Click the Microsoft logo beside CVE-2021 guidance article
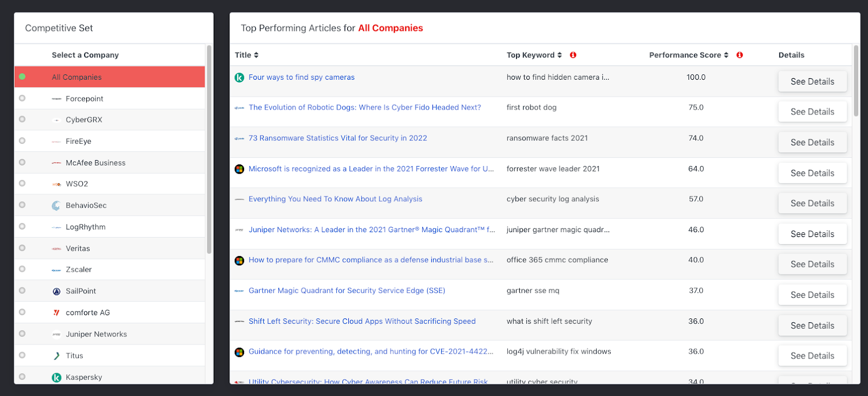Image resolution: width=868 pixels, height=396 pixels. tap(239, 352)
